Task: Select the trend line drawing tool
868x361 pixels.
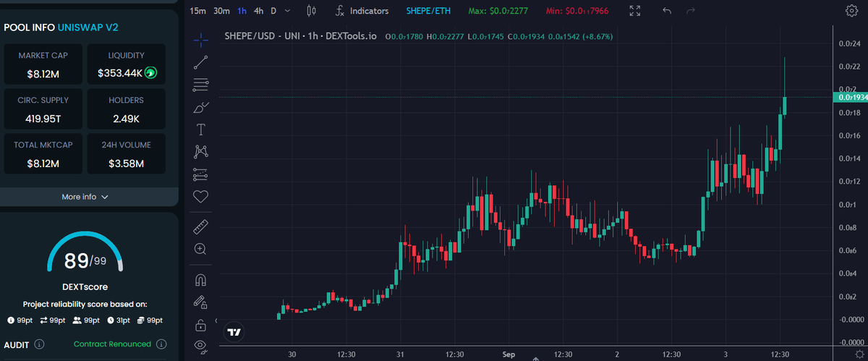Action: [200, 63]
